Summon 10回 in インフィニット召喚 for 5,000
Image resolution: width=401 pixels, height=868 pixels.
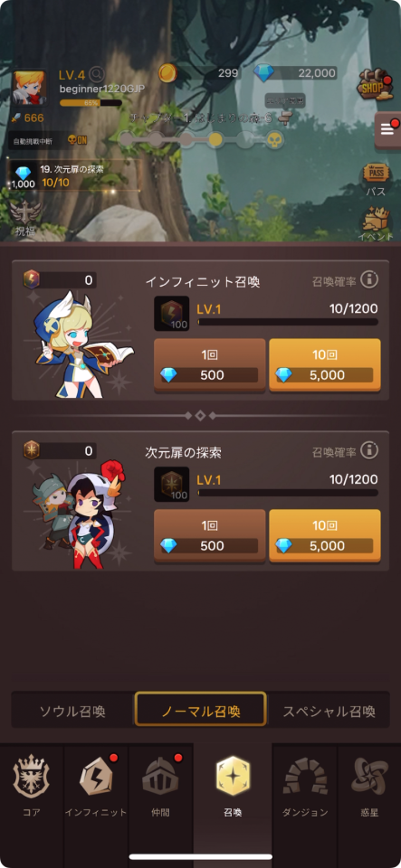(x=325, y=366)
